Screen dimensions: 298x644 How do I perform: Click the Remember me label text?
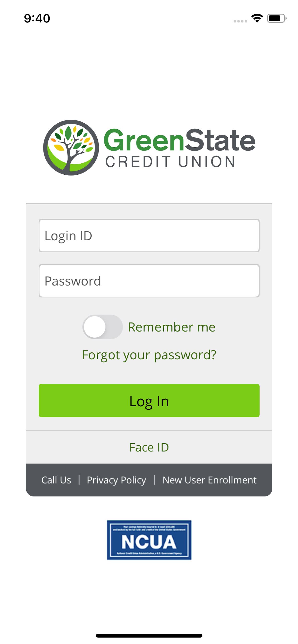coord(172,327)
